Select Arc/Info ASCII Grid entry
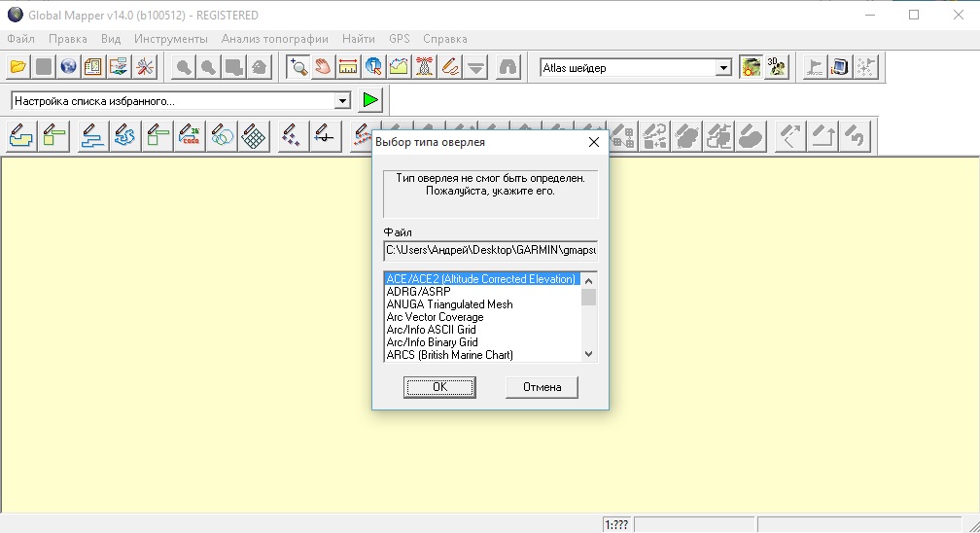The height and width of the screenshot is (533, 980). pos(482,330)
